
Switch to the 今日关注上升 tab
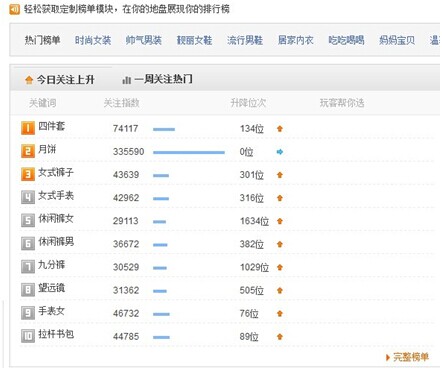point(60,80)
